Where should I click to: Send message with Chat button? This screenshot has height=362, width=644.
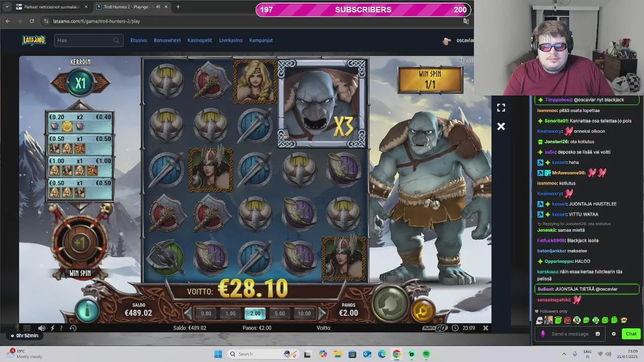631,334
